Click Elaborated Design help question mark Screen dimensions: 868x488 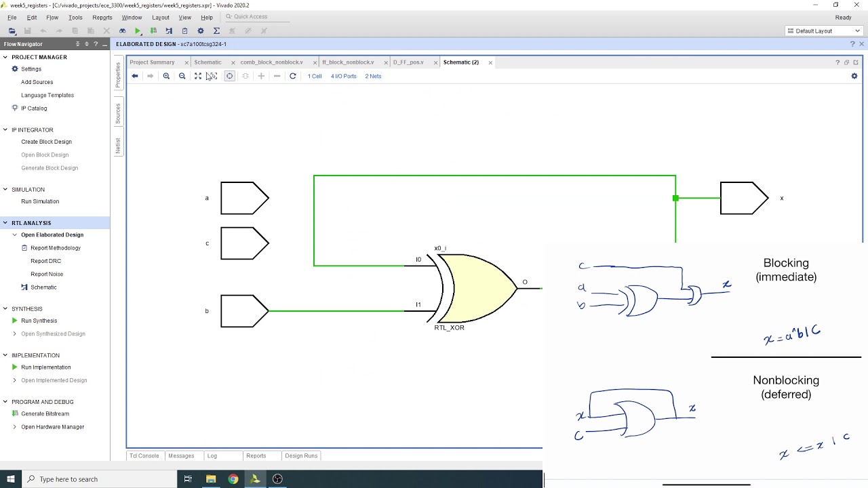point(852,44)
